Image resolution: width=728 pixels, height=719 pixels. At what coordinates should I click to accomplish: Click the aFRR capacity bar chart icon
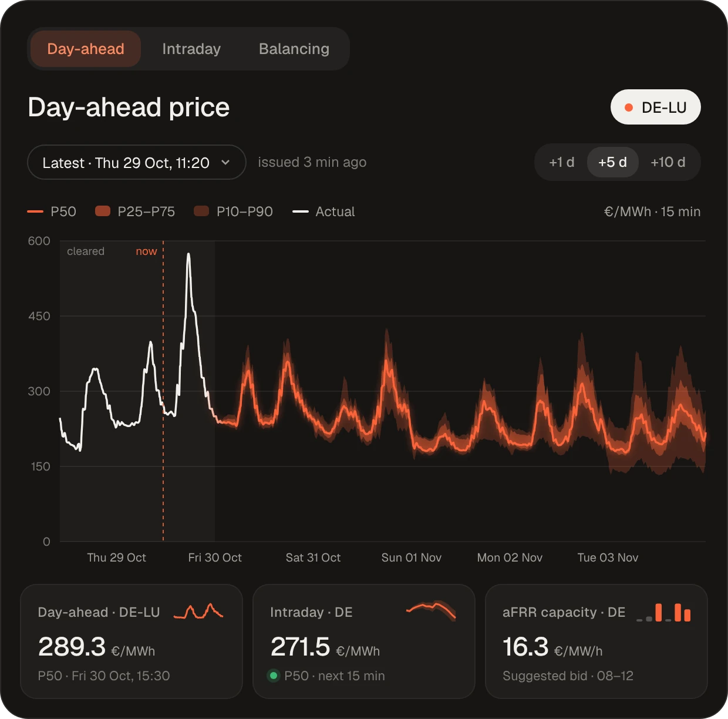663,612
